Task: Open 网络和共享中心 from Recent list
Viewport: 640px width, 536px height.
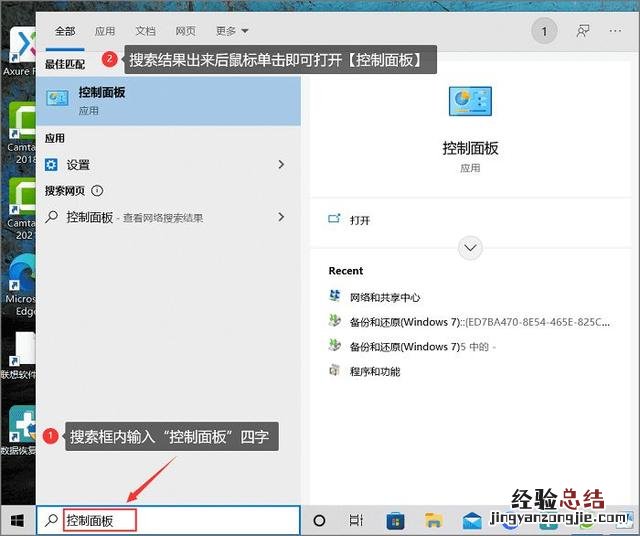Action: 385,297
